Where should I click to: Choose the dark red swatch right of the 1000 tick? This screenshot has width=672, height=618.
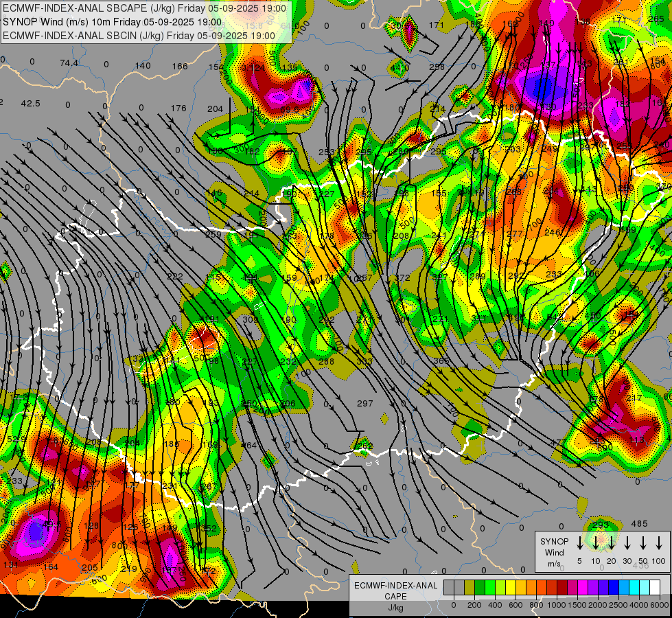pyautogui.click(x=562, y=587)
